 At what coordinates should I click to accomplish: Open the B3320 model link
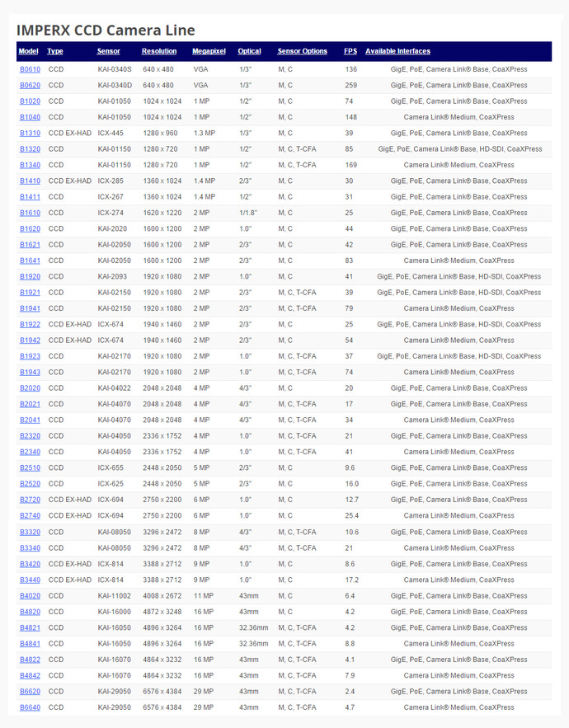31,532
